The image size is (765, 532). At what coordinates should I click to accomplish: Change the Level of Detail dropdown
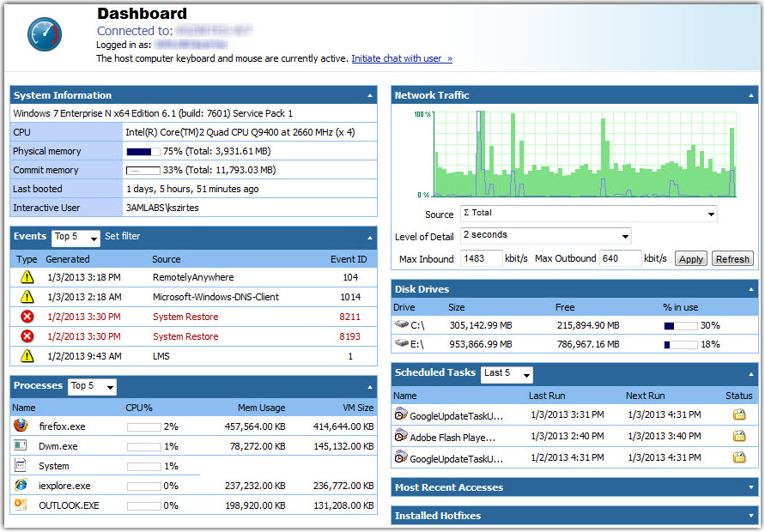[x=626, y=235]
